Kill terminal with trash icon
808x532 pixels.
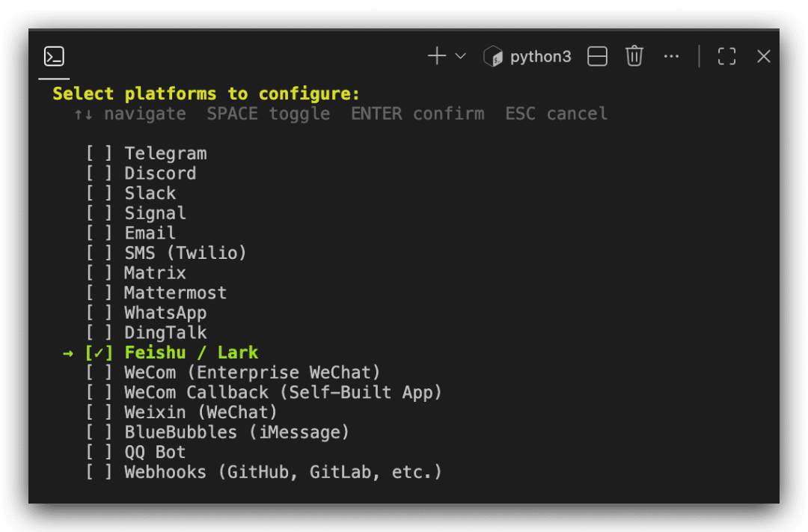634,56
